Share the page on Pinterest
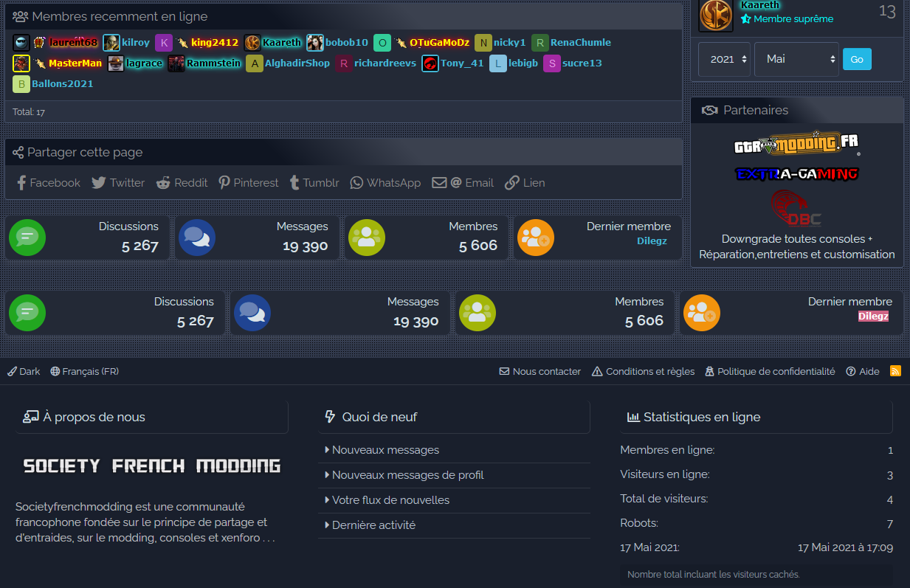Viewport: 910px width, 588px height. click(249, 183)
